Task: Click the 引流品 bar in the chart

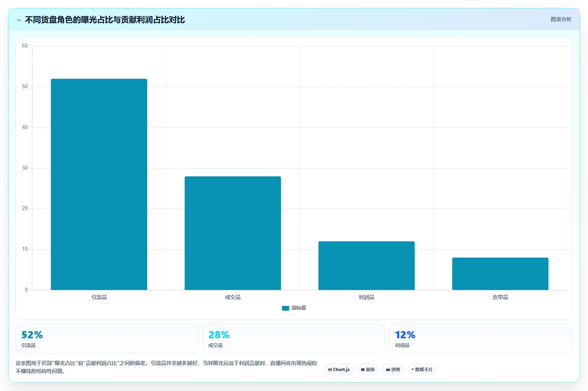Action: pyautogui.click(x=99, y=184)
